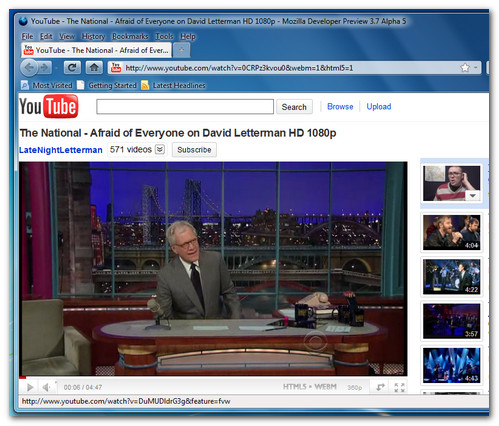
Task: Click the Forward navigation arrow
Action: pos(44,68)
